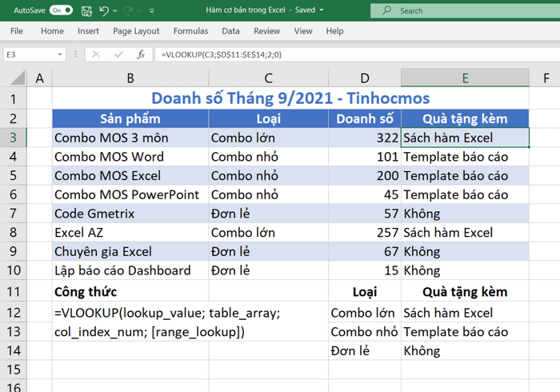Open the Help tab
This screenshot has width=560, height=392.
coord(334,31)
